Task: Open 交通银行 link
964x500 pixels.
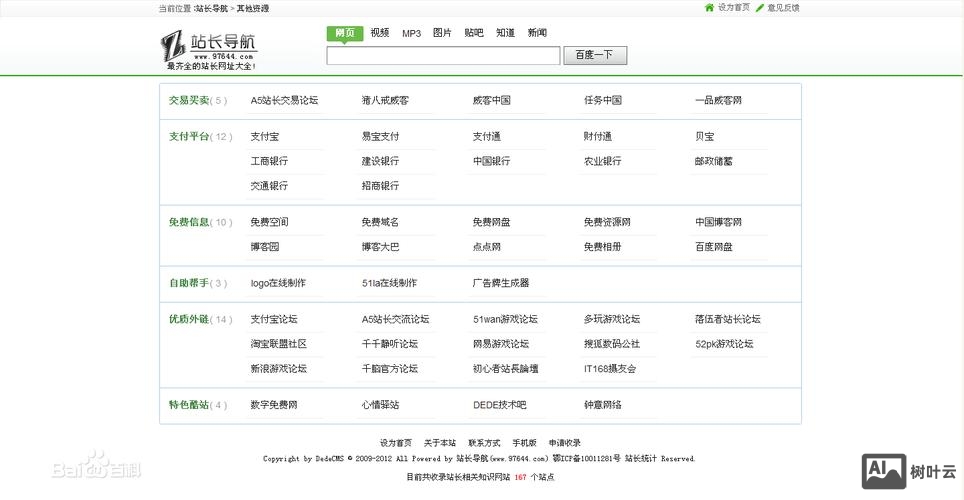Action: point(269,186)
